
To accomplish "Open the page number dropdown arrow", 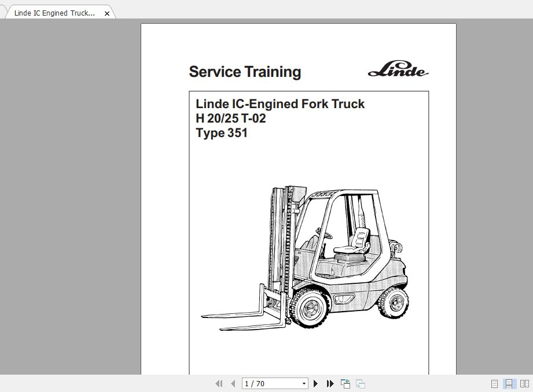I will (304, 383).
